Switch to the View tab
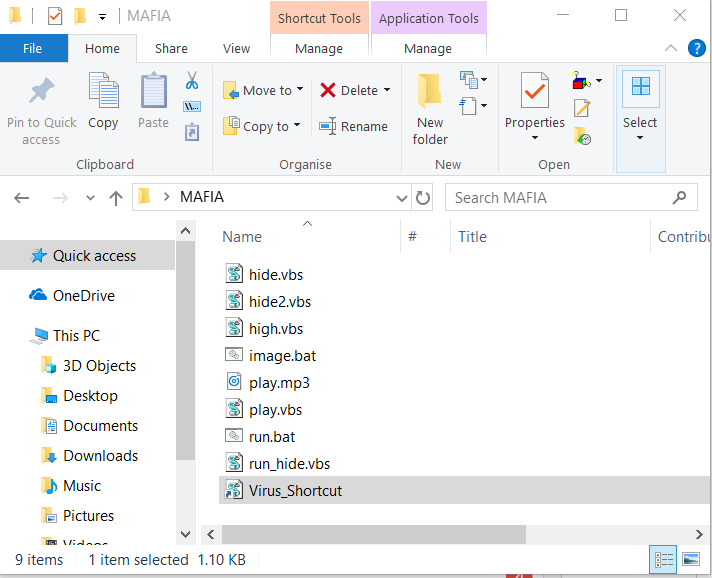712x578 pixels. coord(236,48)
